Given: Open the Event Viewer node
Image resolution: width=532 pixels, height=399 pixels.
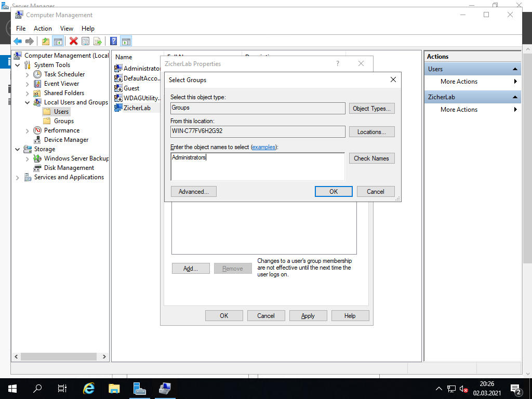Looking at the screenshot, I should 61,84.
